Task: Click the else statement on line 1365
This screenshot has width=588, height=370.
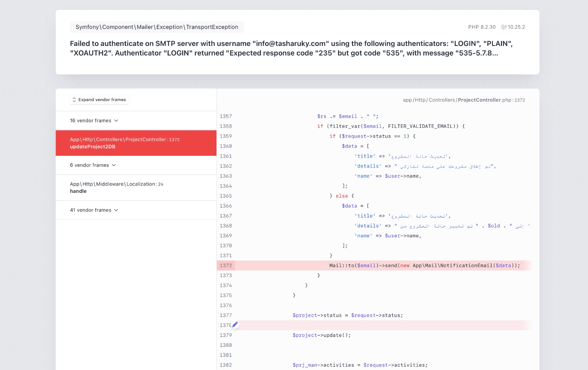Action: click(x=341, y=196)
